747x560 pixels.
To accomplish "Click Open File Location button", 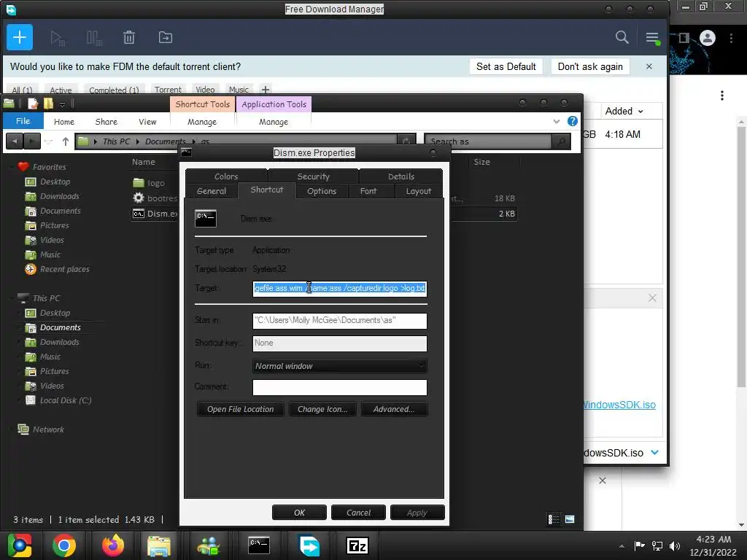I will click(240, 409).
